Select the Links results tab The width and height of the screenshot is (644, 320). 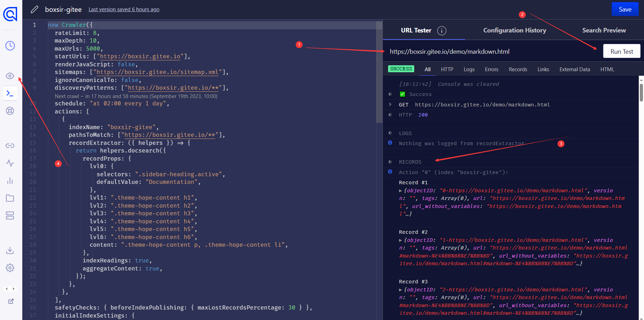[543, 69]
